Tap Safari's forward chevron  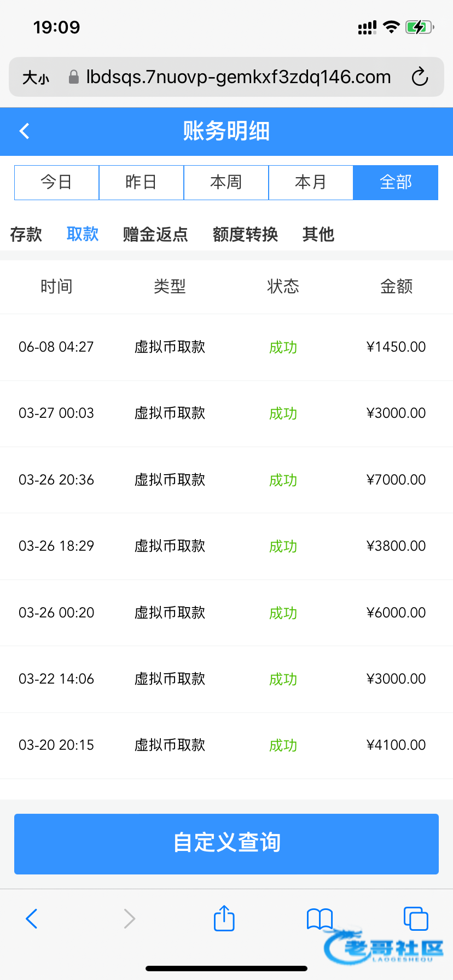(x=129, y=919)
